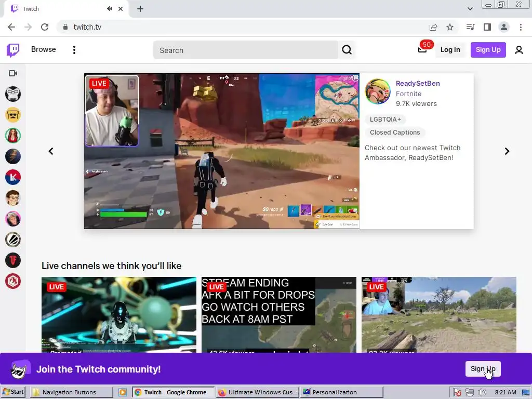This screenshot has width=532, height=399.
Task: Open the K logo avatar channel
Action: pos(13,177)
